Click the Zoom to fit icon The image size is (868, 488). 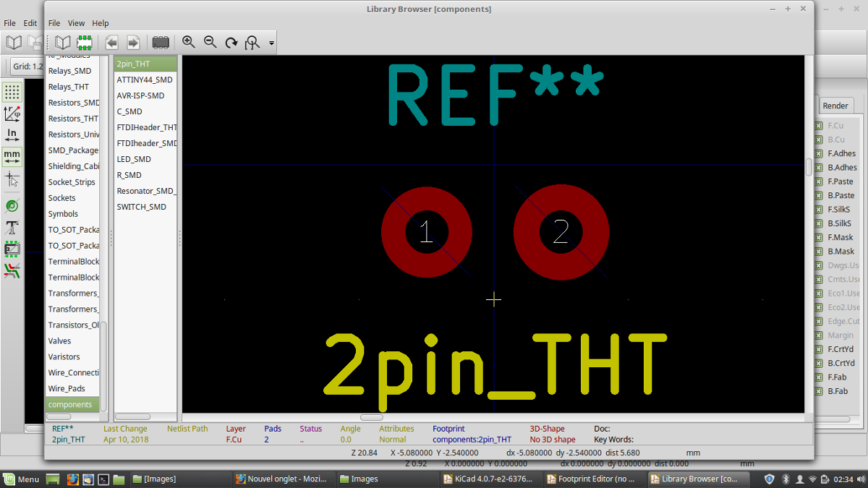point(252,43)
